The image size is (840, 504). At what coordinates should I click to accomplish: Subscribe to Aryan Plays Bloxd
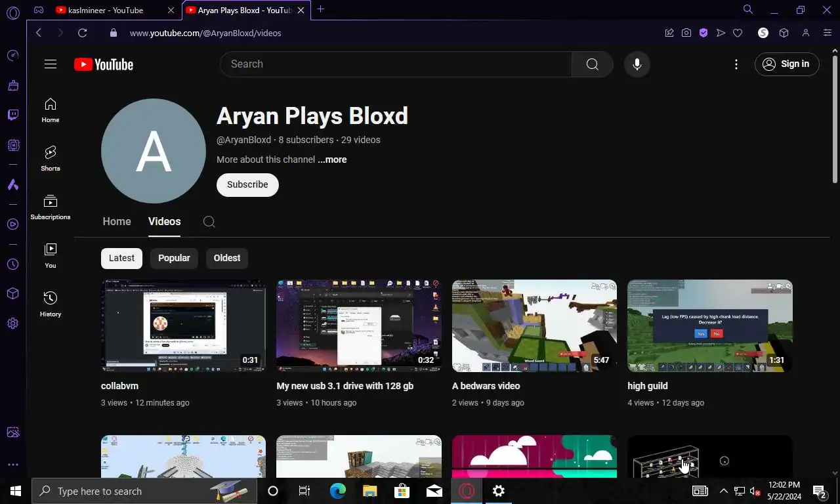[247, 185]
